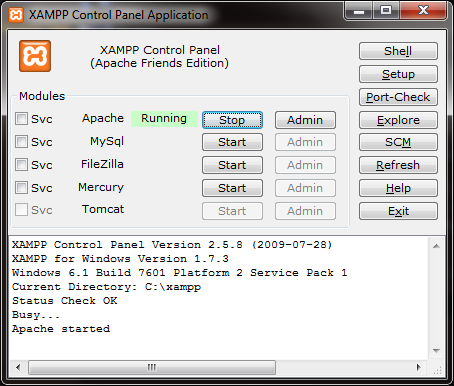Click log line 'Apache started'
The height and width of the screenshot is (386, 454).
pos(61,329)
